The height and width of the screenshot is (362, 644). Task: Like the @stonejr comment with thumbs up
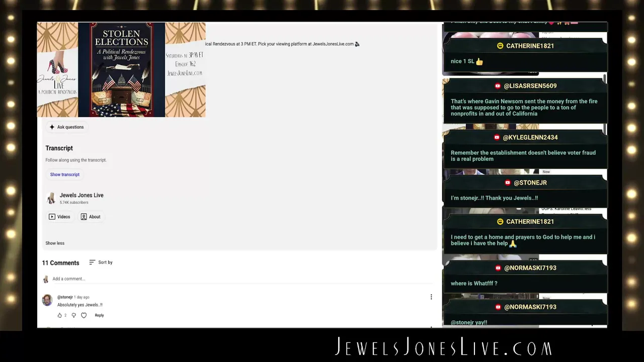(59, 315)
